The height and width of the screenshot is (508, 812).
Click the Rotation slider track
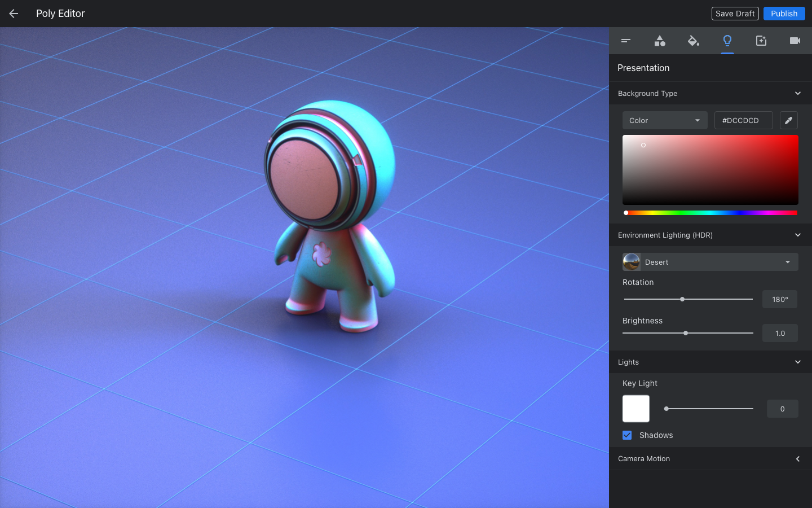pos(689,299)
